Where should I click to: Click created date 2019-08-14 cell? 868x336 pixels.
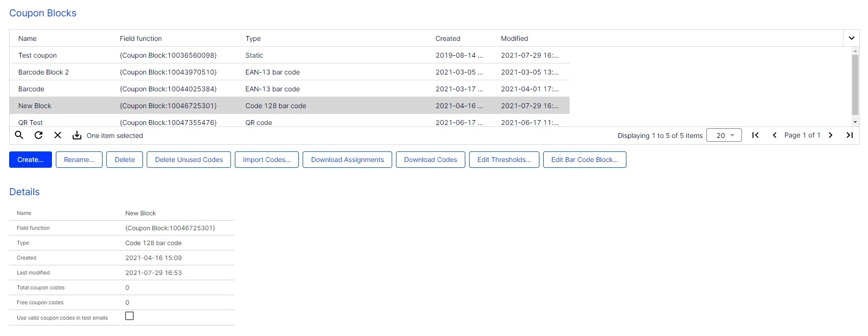pyautogui.click(x=459, y=55)
